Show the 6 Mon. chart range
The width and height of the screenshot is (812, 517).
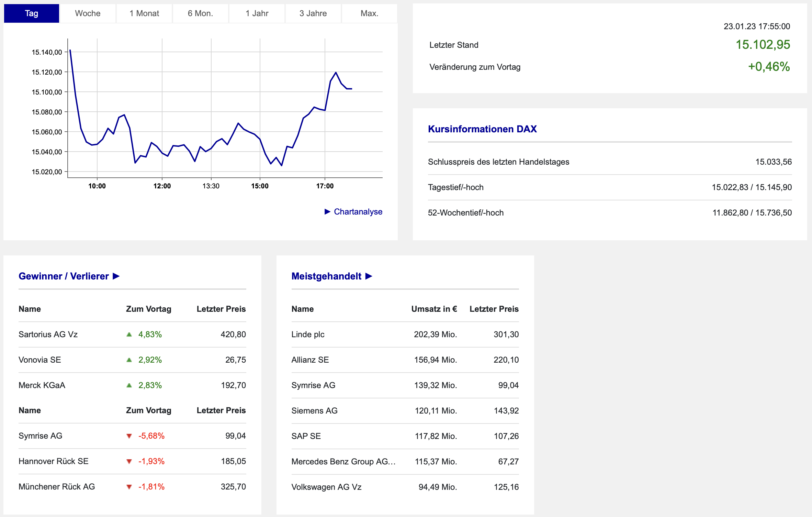(x=201, y=13)
